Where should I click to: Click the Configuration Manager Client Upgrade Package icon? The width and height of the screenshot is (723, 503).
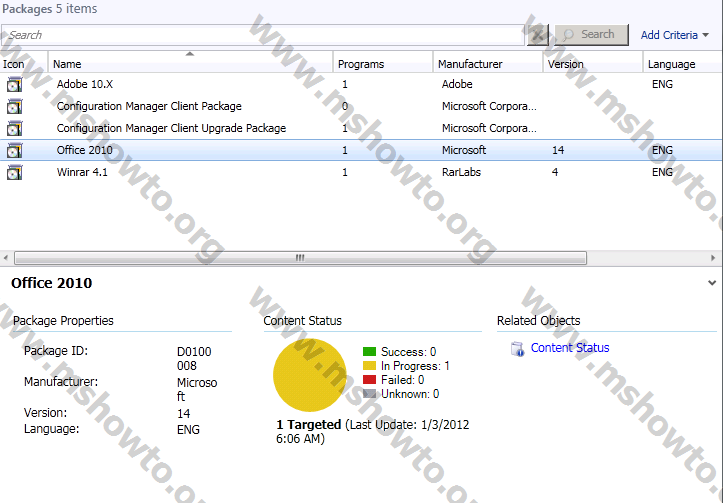(14, 128)
